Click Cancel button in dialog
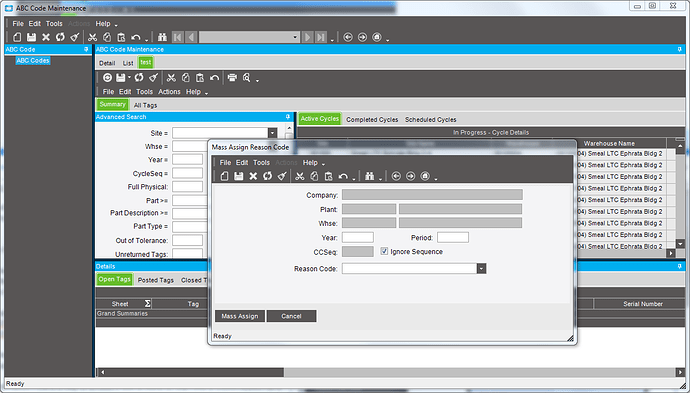This screenshot has height=393, width=690. 291,316
